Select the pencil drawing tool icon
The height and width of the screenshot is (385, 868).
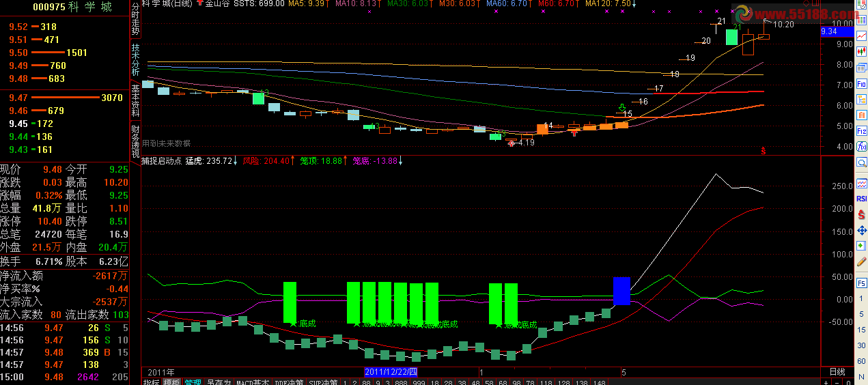pos(862,261)
